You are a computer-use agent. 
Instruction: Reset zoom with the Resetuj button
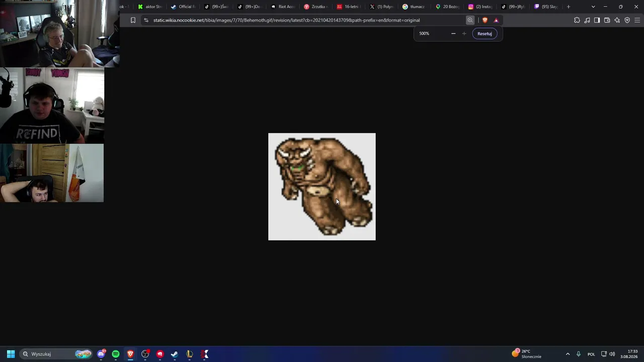point(485,34)
